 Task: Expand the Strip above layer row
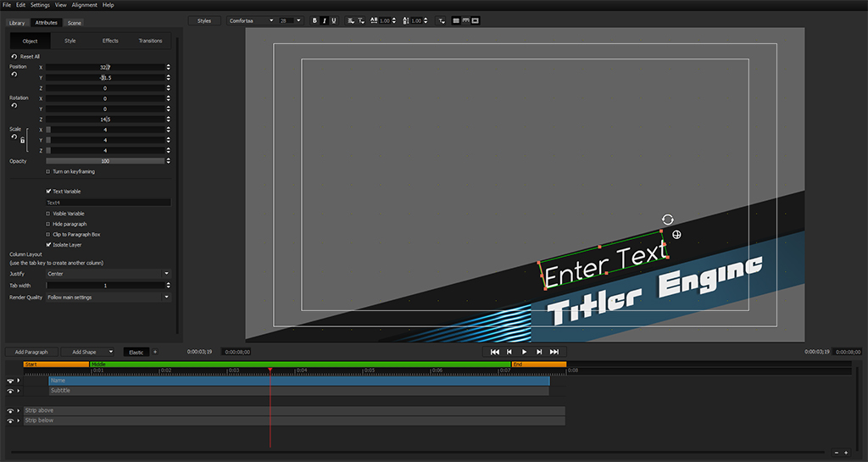pos(19,410)
